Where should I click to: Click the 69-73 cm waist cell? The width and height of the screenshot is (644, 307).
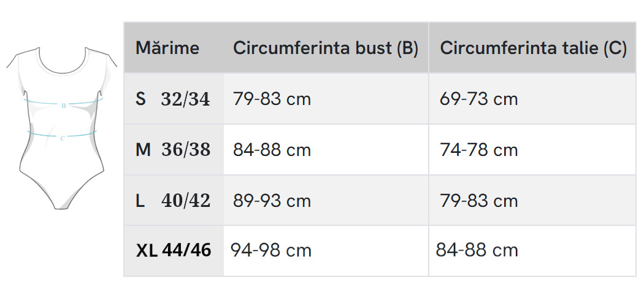478,99
